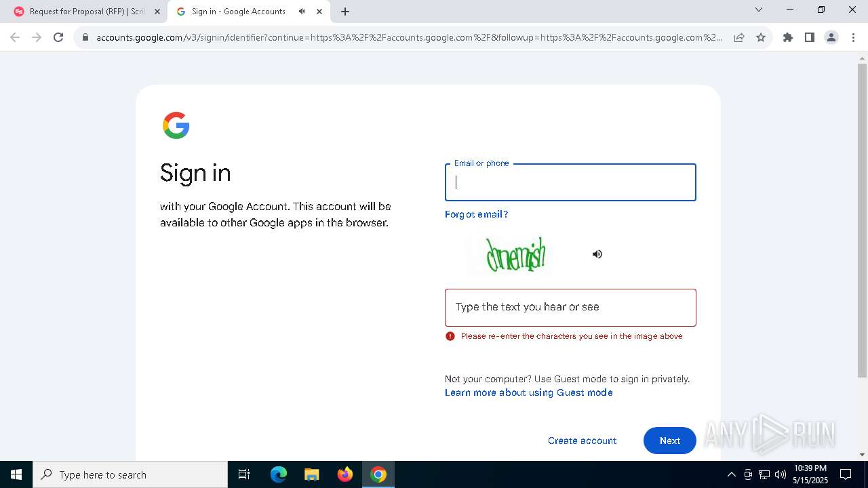
Task: Click the Type here to search box
Action: pyautogui.click(x=130, y=474)
